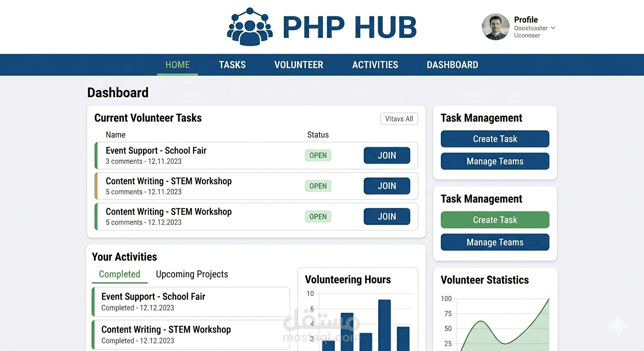Click the Your Activities heading

coord(124,257)
